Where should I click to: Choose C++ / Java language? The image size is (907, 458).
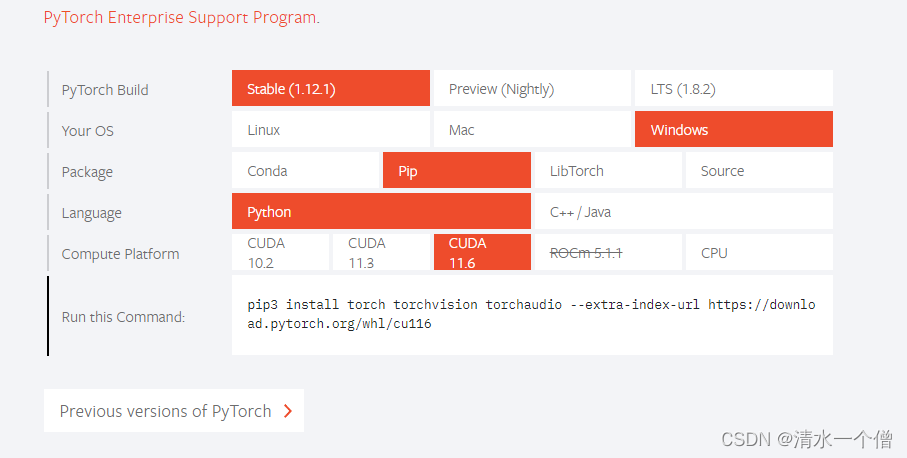[x=684, y=212]
